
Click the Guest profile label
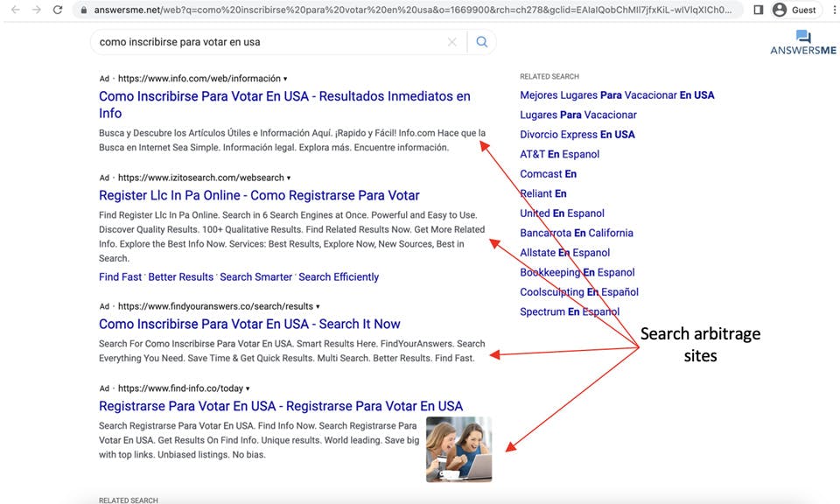[x=803, y=10]
